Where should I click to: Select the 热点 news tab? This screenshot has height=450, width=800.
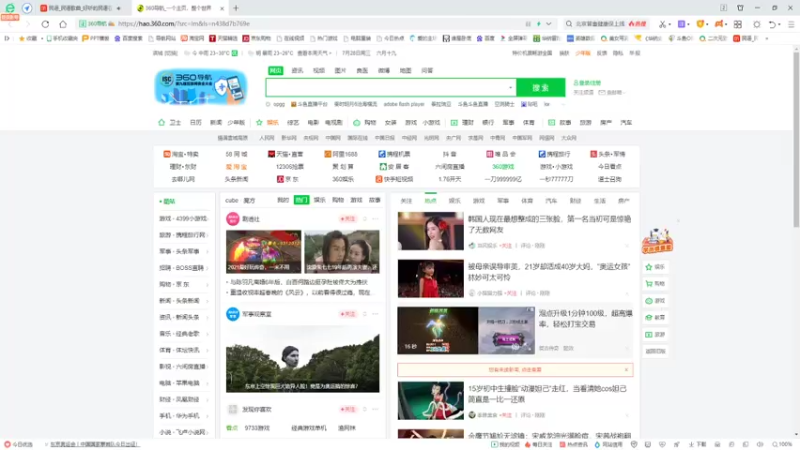(x=431, y=201)
